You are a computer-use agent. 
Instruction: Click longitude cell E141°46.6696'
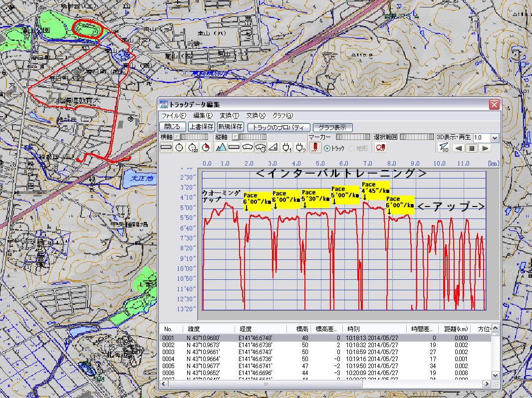(256, 373)
